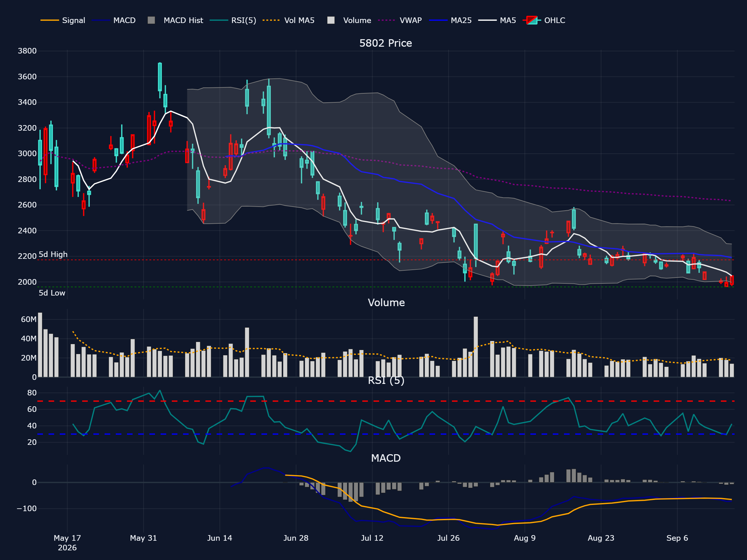Click the 'May 17 2026' date label
Image resolution: width=747 pixels, height=560 pixels.
point(67,543)
